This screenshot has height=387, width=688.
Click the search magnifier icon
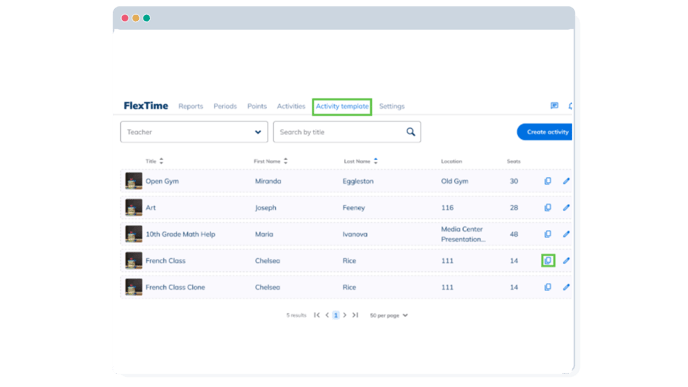click(410, 132)
